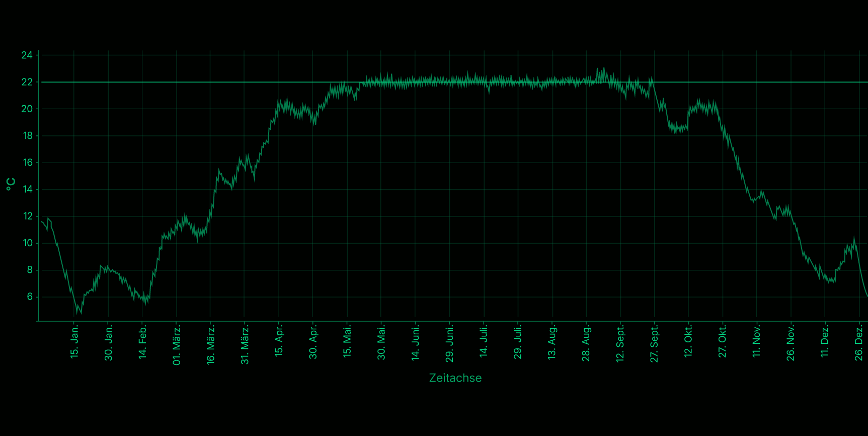868x436 pixels.
Task: Click the "30. Mai." date label
Action: click(381, 342)
